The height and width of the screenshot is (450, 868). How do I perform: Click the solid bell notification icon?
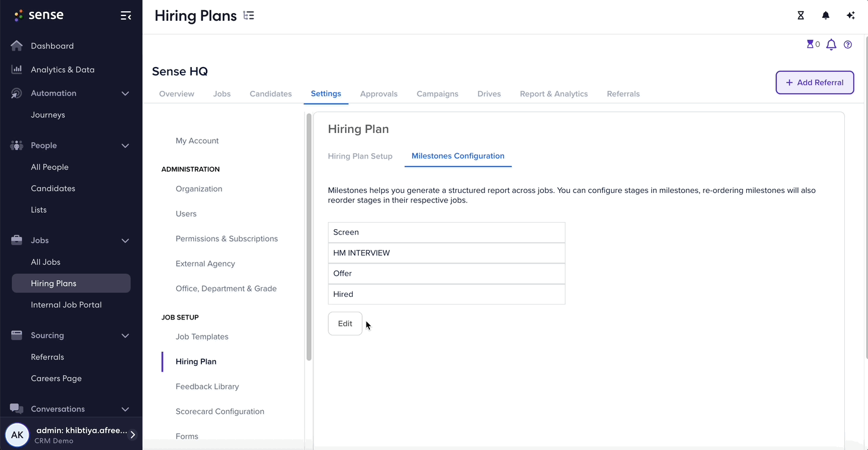pyautogui.click(x=825, y=15)
